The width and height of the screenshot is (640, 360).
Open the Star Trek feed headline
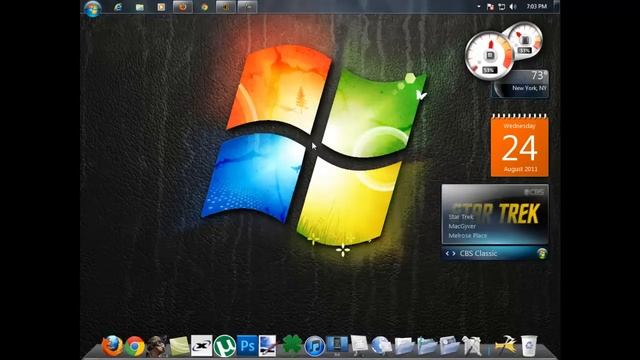[461, 217]
